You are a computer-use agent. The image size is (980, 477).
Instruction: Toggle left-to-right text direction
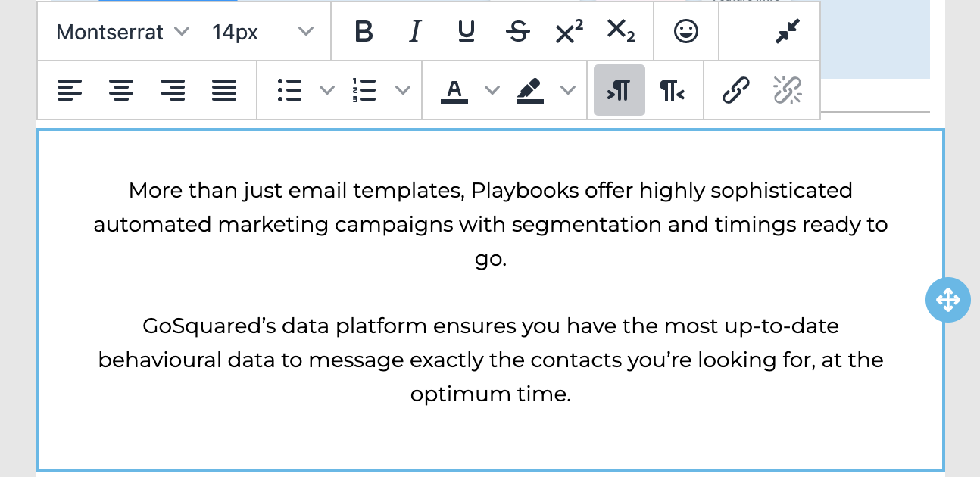pos(620,91)
